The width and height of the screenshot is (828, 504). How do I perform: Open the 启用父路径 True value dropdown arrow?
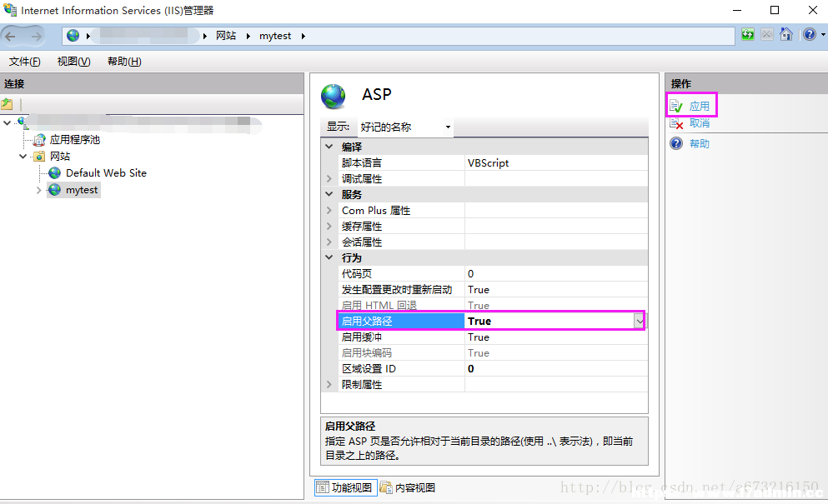click(639, 321)
